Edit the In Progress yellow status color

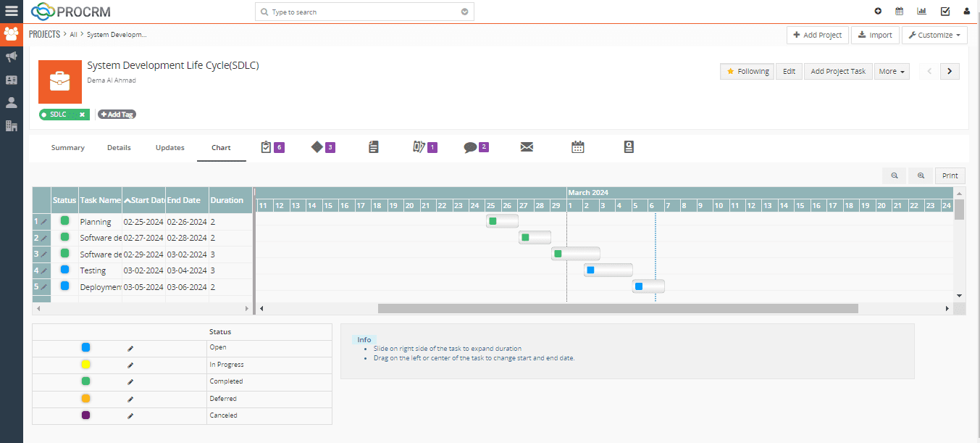tap(130, 365)
